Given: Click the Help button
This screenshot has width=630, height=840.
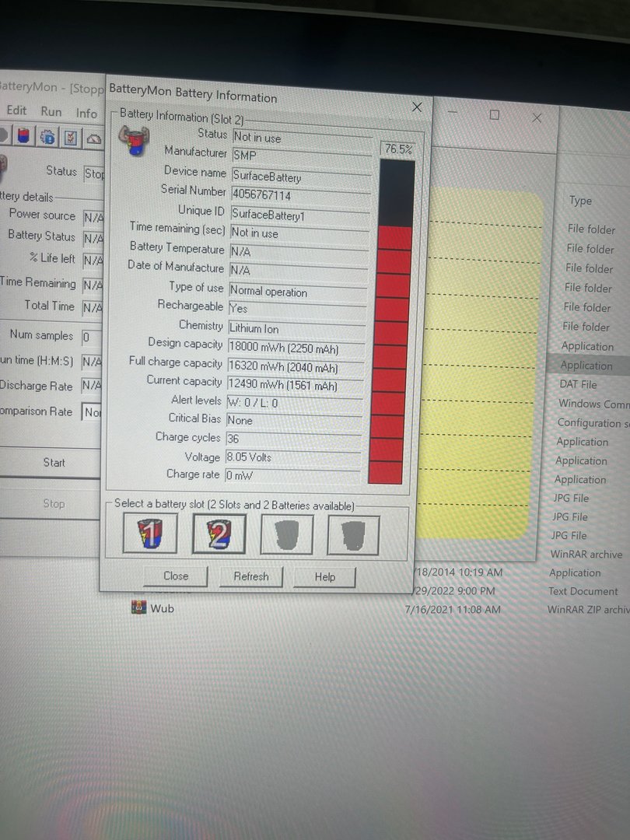Looking at the screenshot, I should tap(325, 576).
